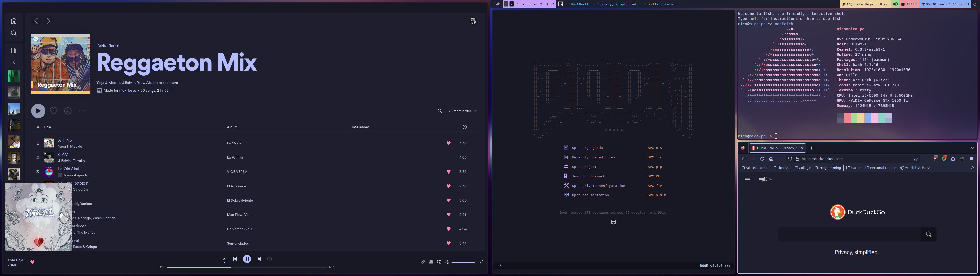Click the Reggaeton Mix playlist cover art
980x276 pixels.
[61, 64]
